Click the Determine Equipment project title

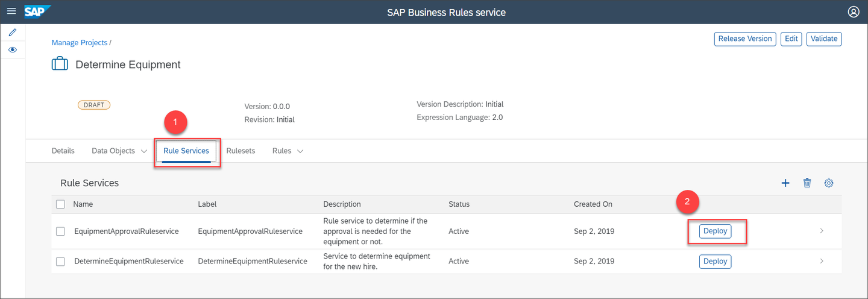pyautogui.click(x=128, y=65)
